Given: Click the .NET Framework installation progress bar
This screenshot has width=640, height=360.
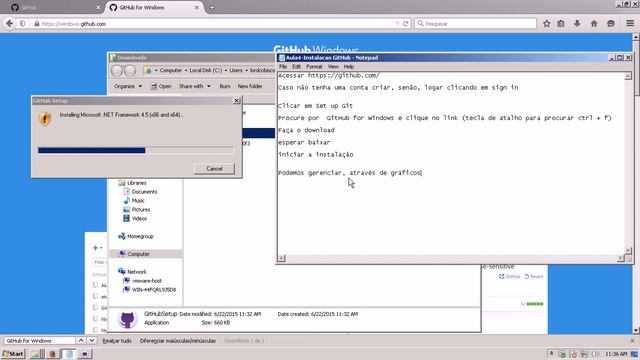Looking at the screenshot, I should coord(136,150).
